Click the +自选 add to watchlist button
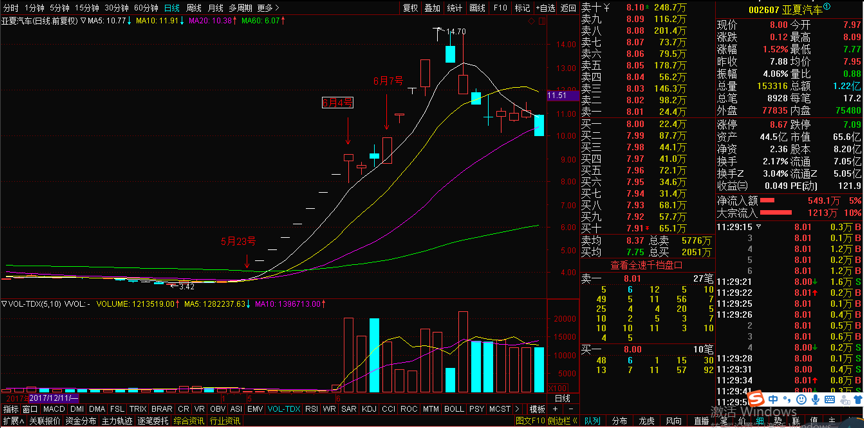 [x=545, y=7]
